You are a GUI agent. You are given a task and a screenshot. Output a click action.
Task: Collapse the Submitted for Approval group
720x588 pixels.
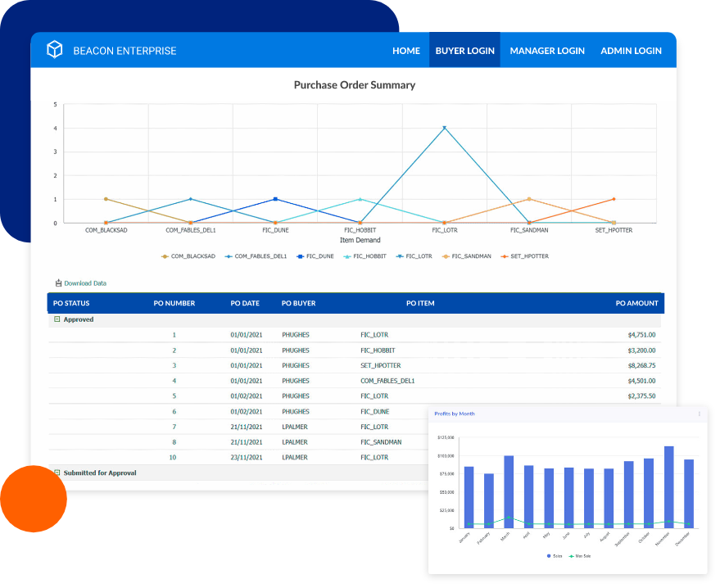(x=57, y=473)
